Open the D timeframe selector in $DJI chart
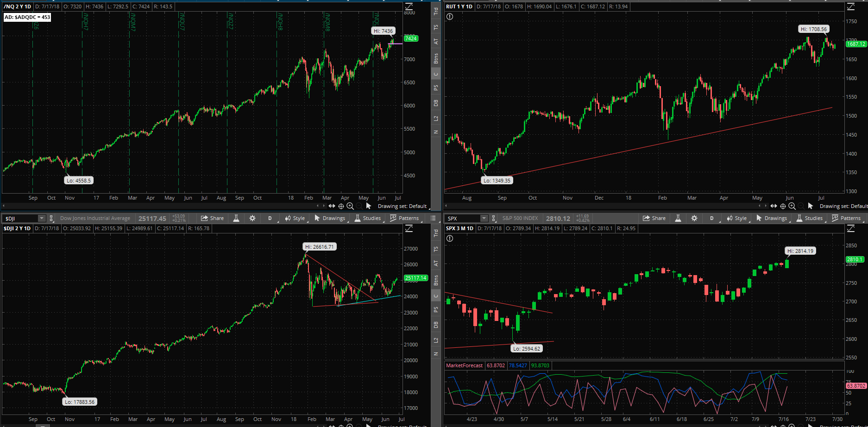 pos(270,218)
